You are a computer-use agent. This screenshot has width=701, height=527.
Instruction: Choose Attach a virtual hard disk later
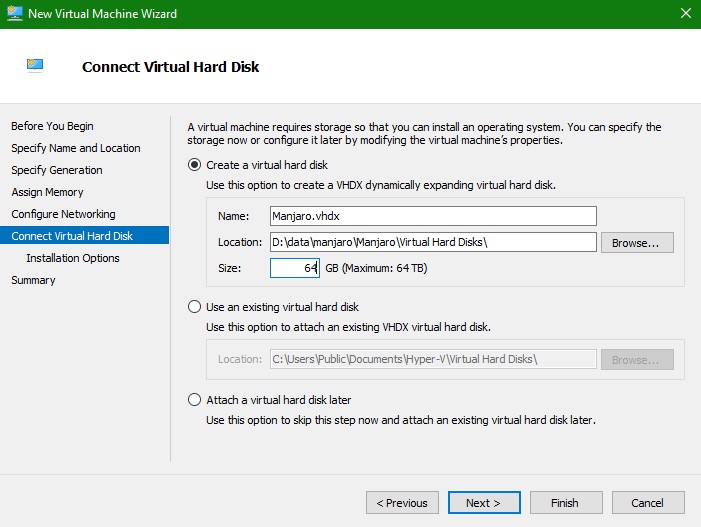(195, 400)
